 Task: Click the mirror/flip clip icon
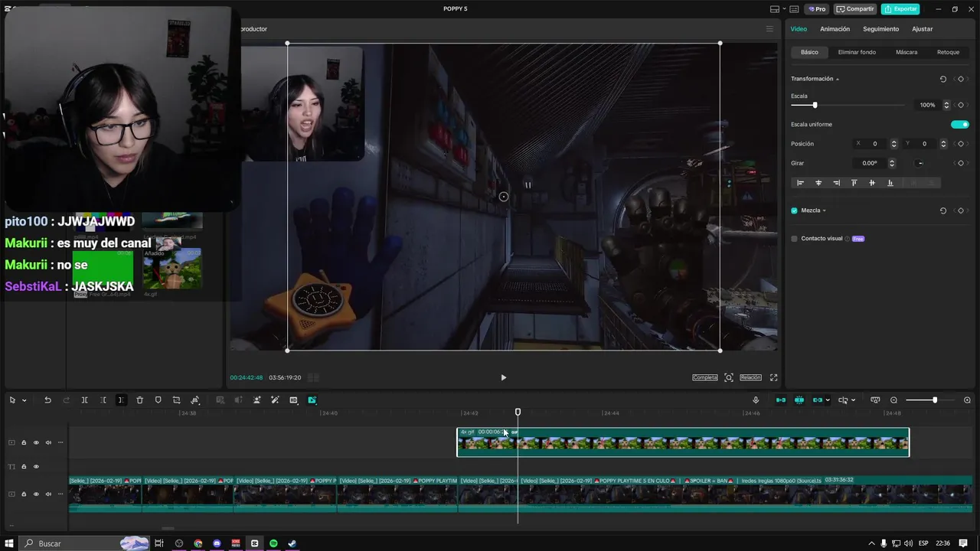[x=195, y=400]
